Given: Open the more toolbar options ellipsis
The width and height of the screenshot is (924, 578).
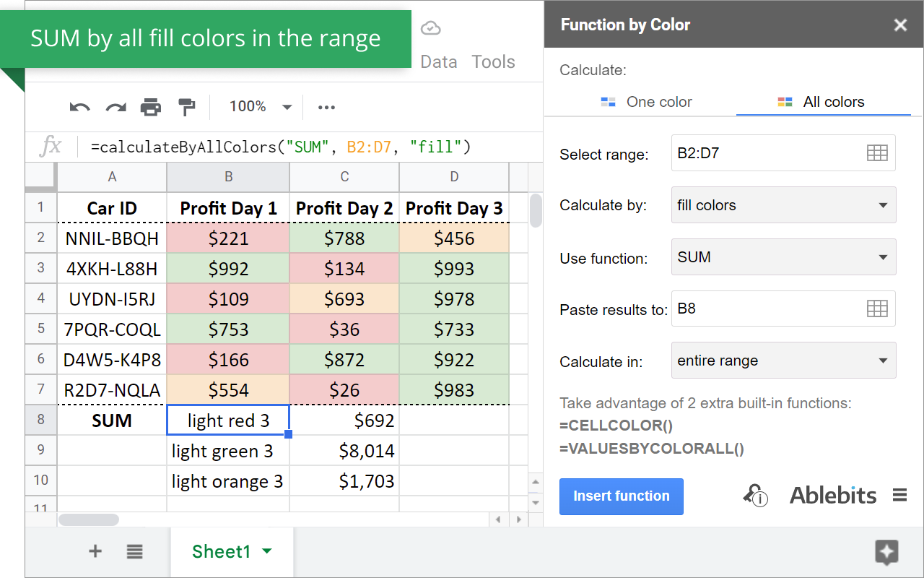Looking at the screenshot, I should pyautogui.click(x=326, y=107).
